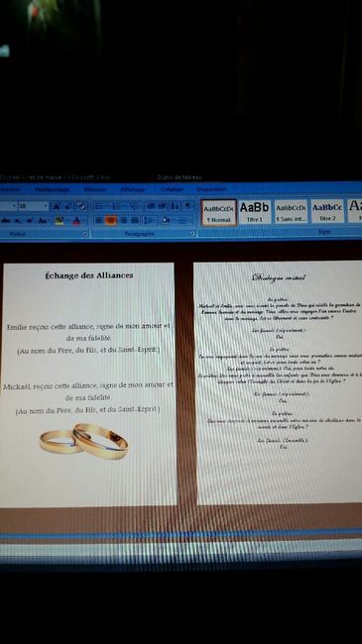This screenshot has width=362, height=644.
Task: Clear formatting with the eraser icon
Action: 82,206
